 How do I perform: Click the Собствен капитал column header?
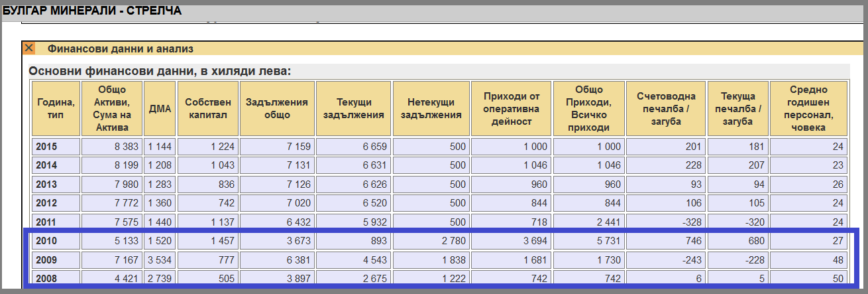click(x=207, y=109)
